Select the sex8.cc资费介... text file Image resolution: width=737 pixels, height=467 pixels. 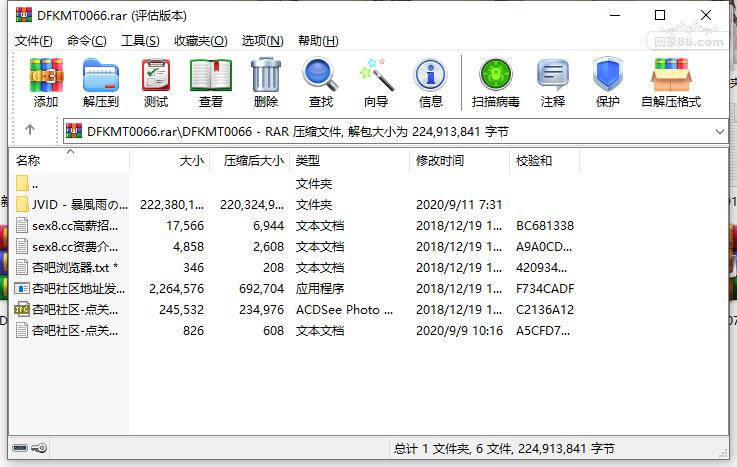[x=75, y=246]
